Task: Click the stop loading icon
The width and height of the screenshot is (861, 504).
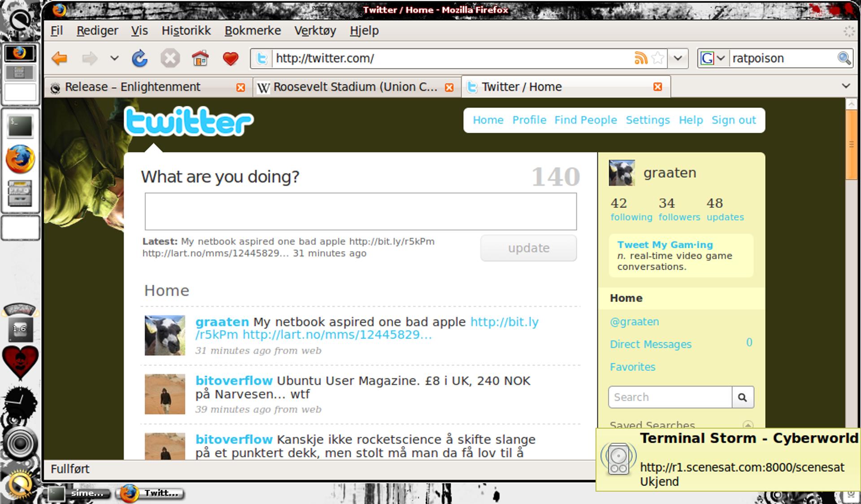Action: tap(170, 58)
